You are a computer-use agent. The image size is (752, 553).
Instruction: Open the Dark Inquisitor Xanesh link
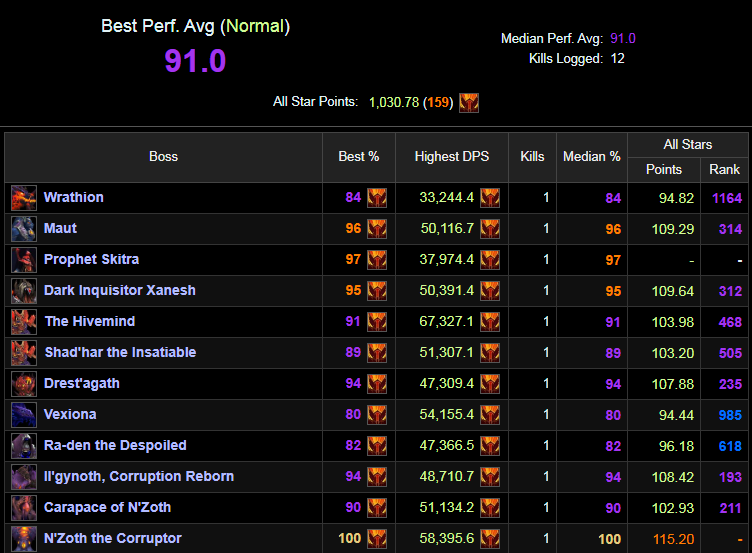pos(119,291)
